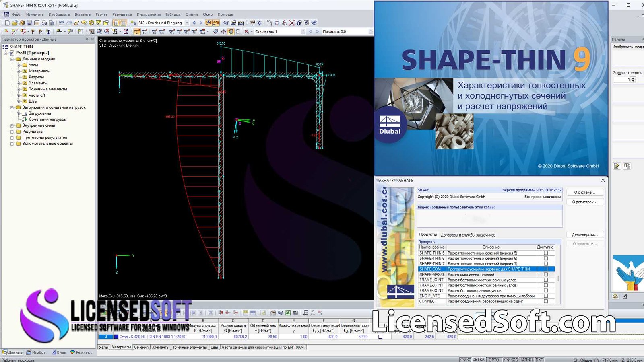Show warping ordinates omega results
644x362 pixels.
(x=155, y=31)
